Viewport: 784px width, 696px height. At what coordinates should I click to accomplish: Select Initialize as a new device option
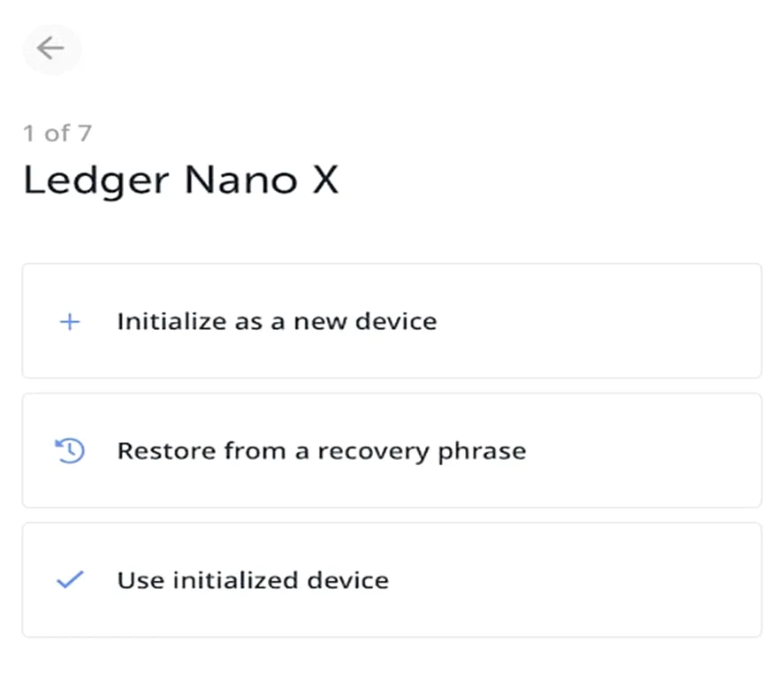tap(392, 321)
